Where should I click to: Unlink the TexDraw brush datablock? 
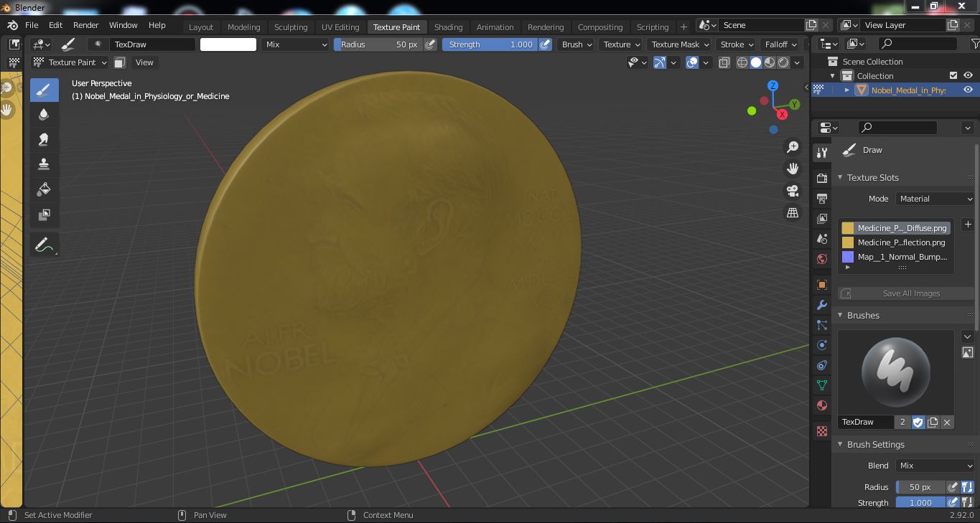pos(947,422)
